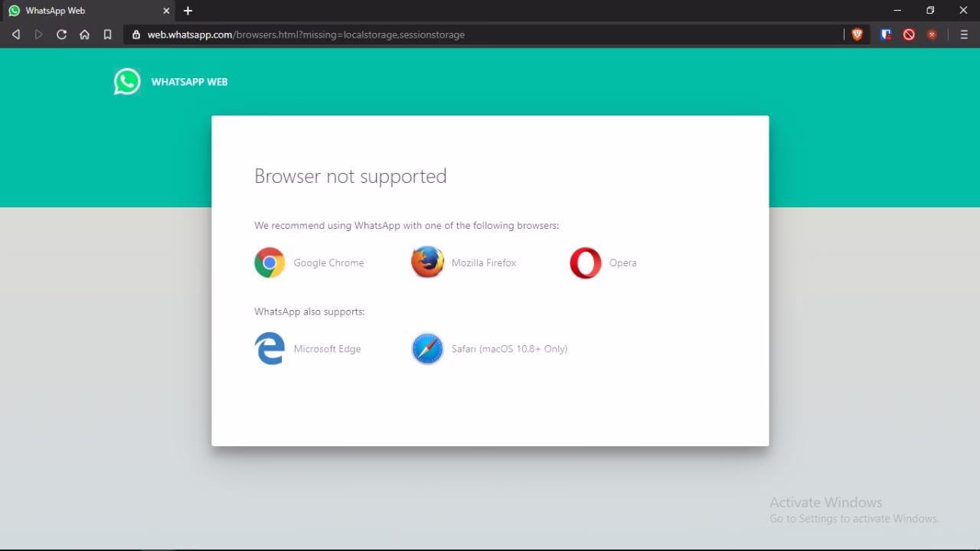This screenshot has height=551, width=980.
Task: View site info via padlock icon
Action: click(x=136, y=34)
